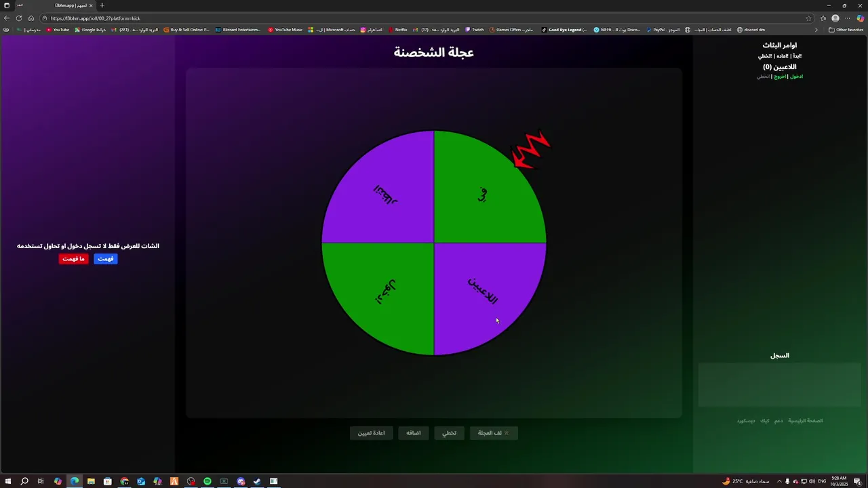The height and width of the screenshot is (488, 868).
Task: Open the ديسكورد footer link
Action: click(746, 421)
